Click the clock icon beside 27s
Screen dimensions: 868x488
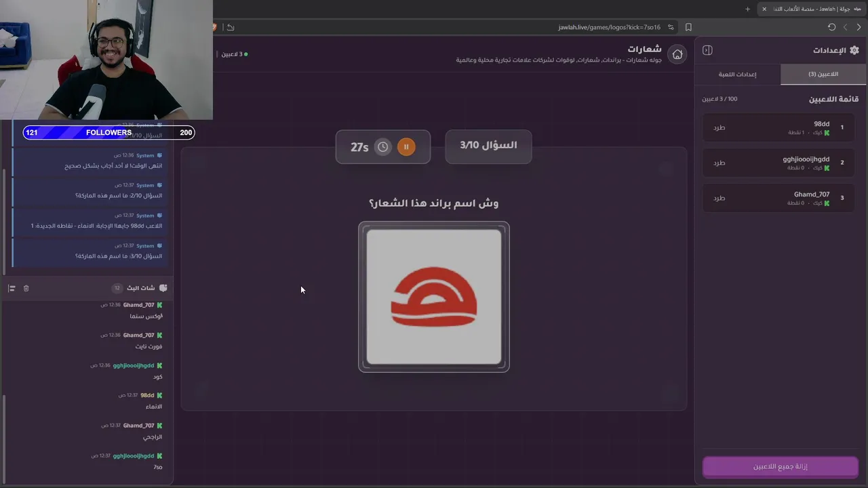pyautogui.click(x=383, y=146)
